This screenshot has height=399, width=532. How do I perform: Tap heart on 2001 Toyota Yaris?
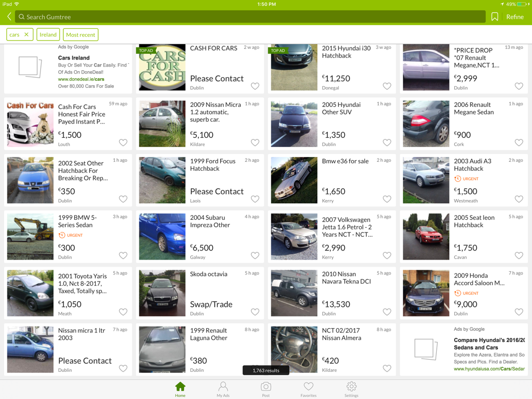point(123,312)
